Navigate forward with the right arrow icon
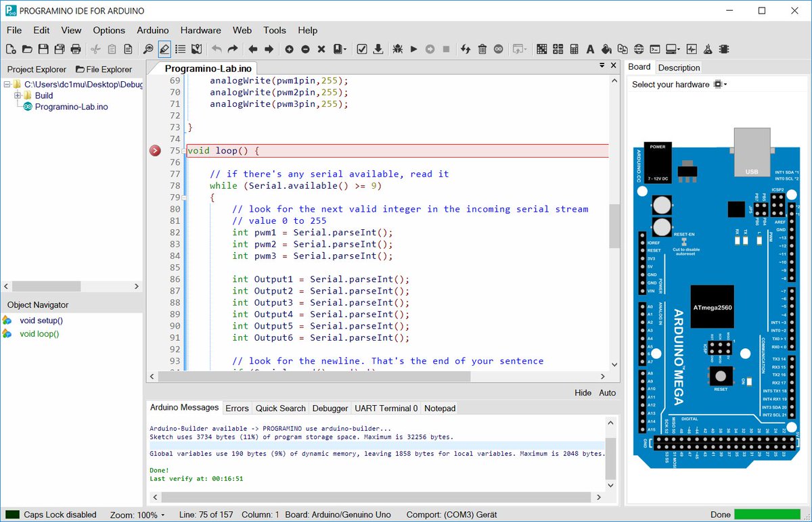Screen dimensions: 812x522 point(269,49)
